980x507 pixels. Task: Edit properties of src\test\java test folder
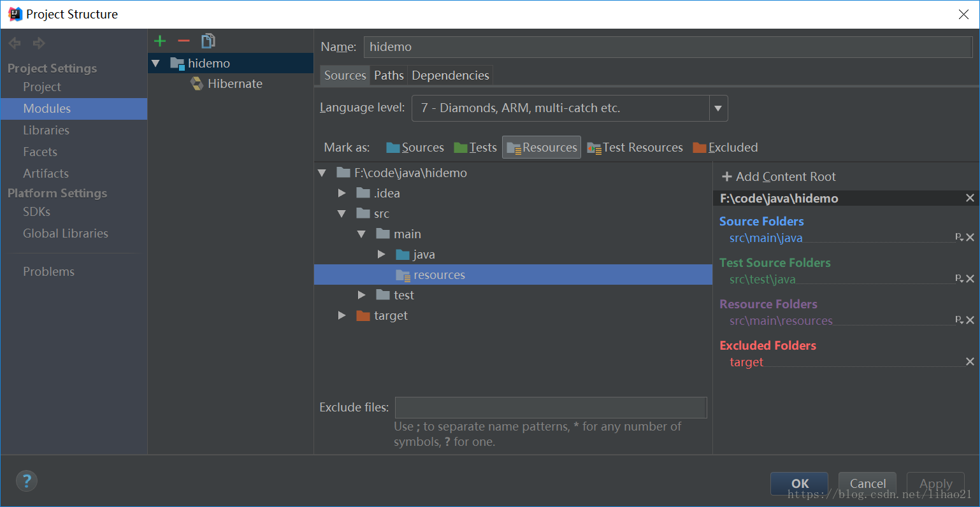pyautogui.click(x=959, y=278)
